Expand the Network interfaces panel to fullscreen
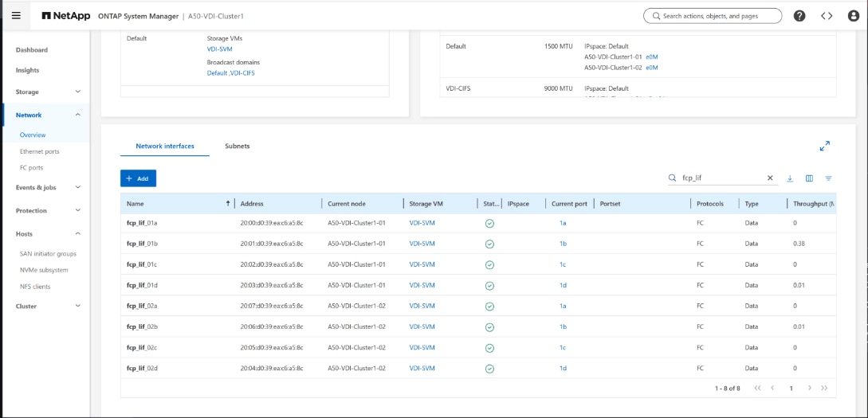 (825, 146)
